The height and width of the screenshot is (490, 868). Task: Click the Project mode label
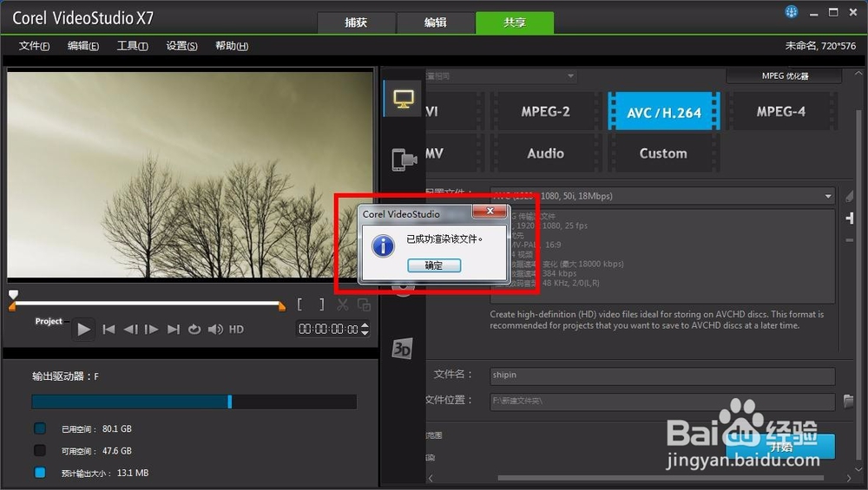(49, 321)
